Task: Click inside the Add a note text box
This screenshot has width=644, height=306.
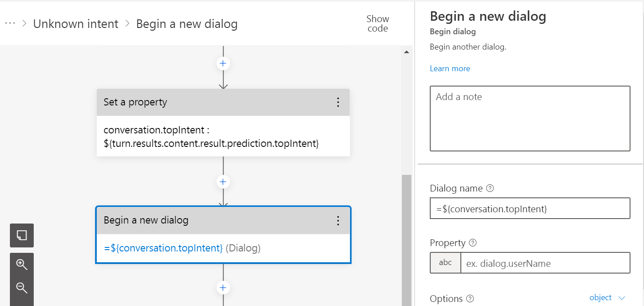Action: point(530,117)
